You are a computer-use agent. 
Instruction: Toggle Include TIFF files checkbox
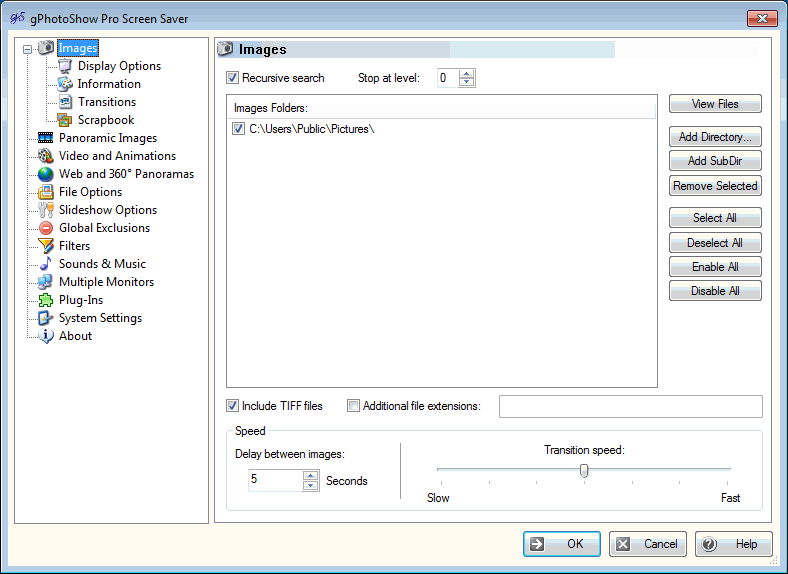click(x=232, y=406)
